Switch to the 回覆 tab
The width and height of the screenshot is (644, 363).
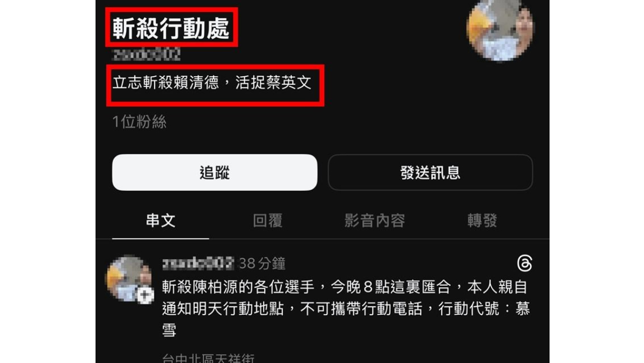click(x=268, y=221)
